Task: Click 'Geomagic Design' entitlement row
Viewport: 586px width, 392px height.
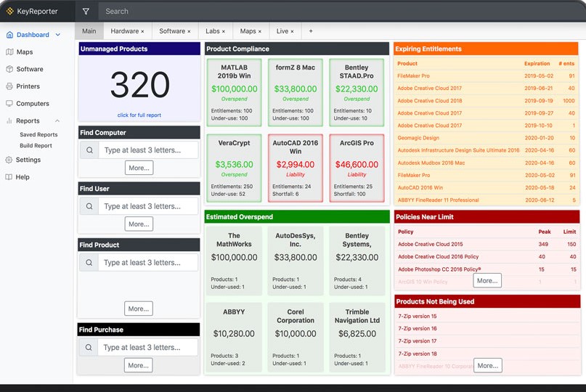Action: pyautogui.click(x=486, y=138)
